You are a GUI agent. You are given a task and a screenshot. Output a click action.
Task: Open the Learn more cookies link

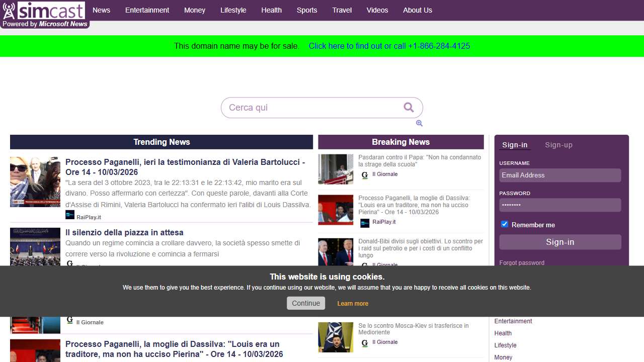[x=353, y=304]
